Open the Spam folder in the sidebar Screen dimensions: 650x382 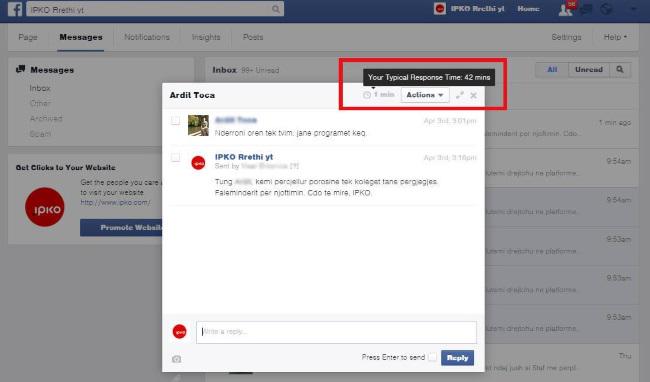coord(40,134)
